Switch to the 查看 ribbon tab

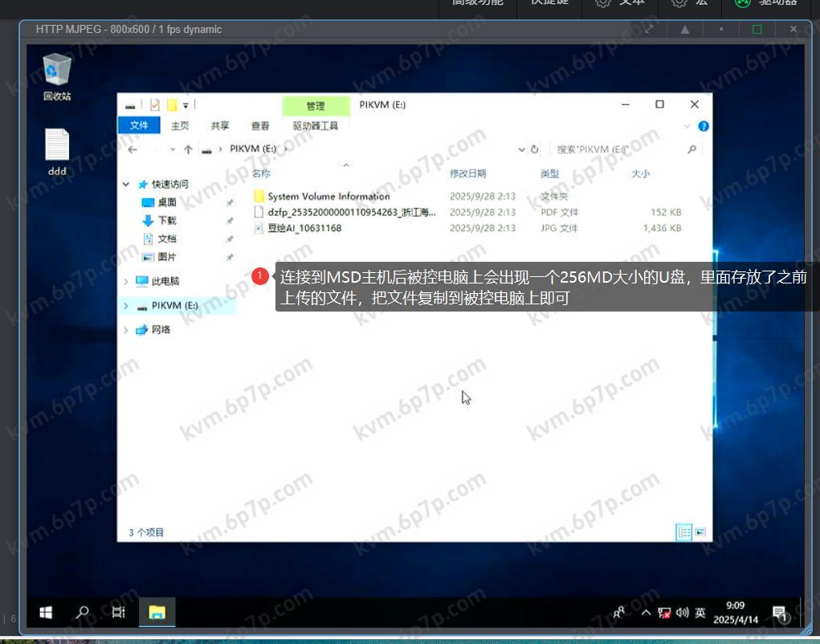click(260, 126)
